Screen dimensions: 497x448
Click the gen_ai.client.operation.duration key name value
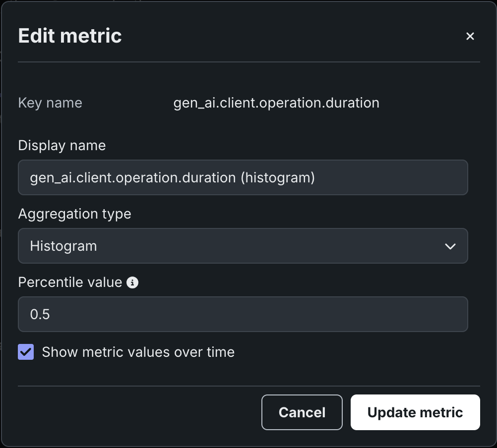276,103
